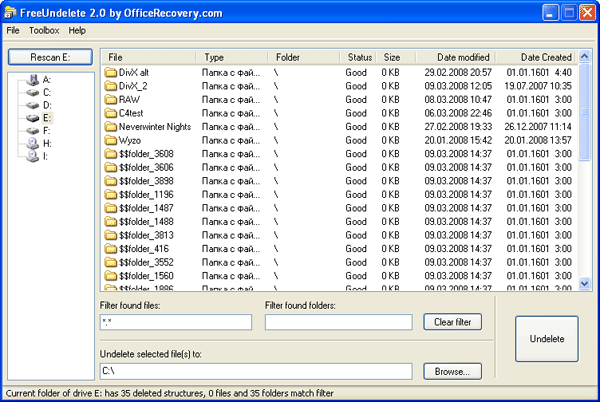The width and height of the screenshot is (600, 402).
Task: Sort by the Status column header
Action: (x=359, y=57)
